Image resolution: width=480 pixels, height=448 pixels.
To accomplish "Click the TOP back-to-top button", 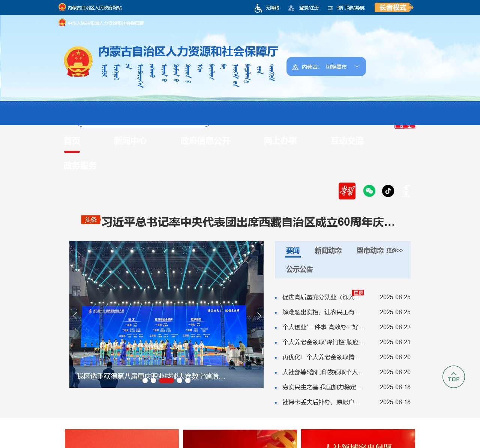I will (x=453, y=377).
